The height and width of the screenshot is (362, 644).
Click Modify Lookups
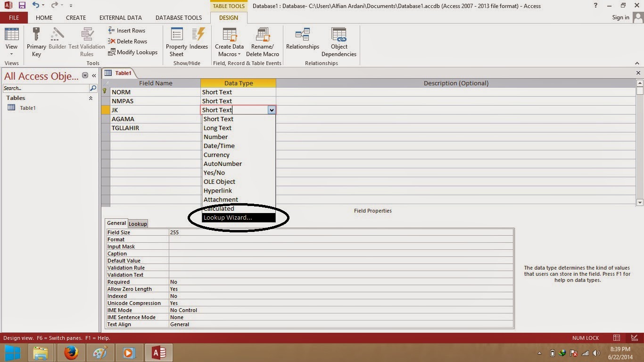[132, 52]
